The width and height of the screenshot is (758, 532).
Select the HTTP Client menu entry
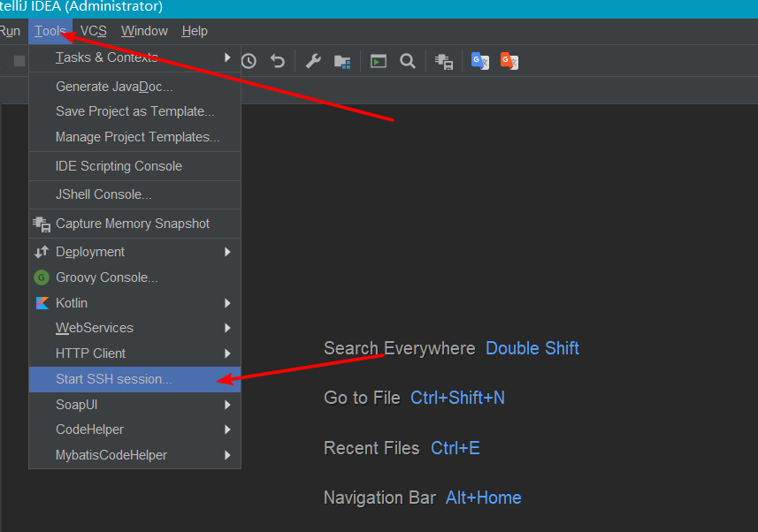click(134, 353)
